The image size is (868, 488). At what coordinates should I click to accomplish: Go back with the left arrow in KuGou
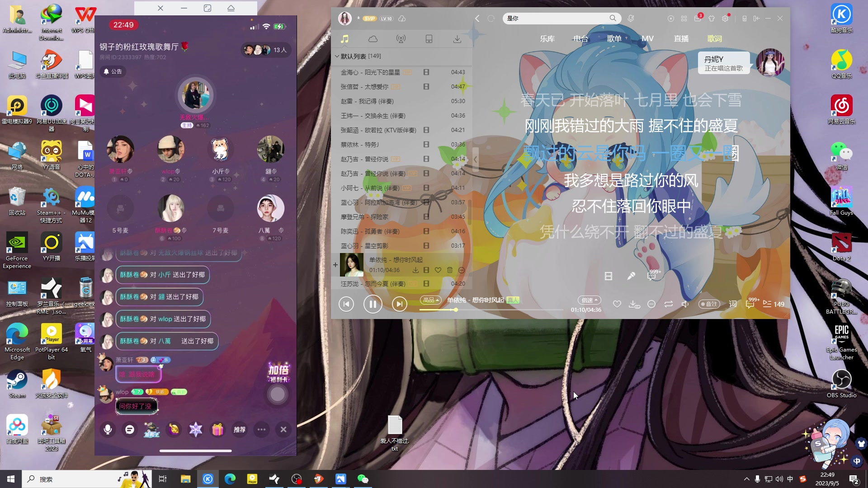click(x=477, y=18)
